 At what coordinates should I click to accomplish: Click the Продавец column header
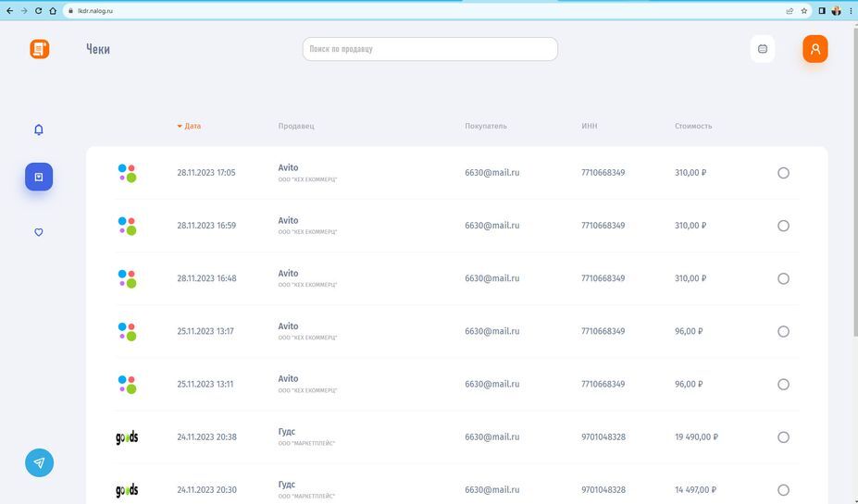(x=296, y=126)
